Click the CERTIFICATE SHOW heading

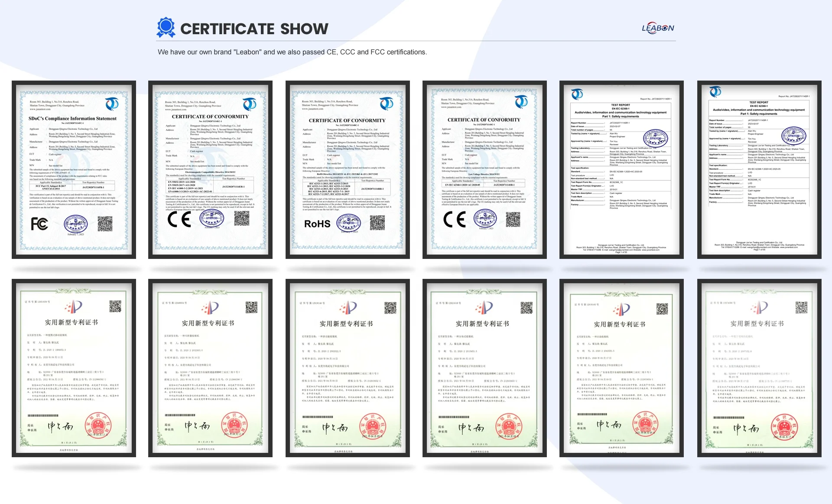click(x=254, y=29)
